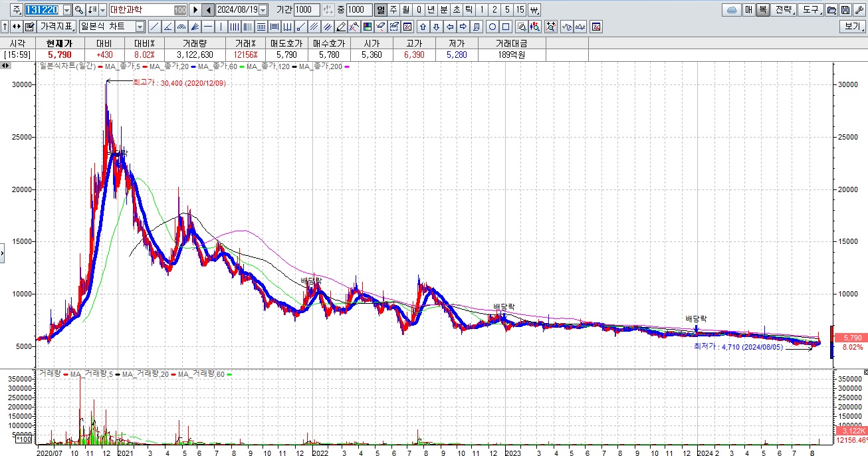Click the 기간 period count field
The width and height of the screenshot is (868, 456).
[306, 10]
